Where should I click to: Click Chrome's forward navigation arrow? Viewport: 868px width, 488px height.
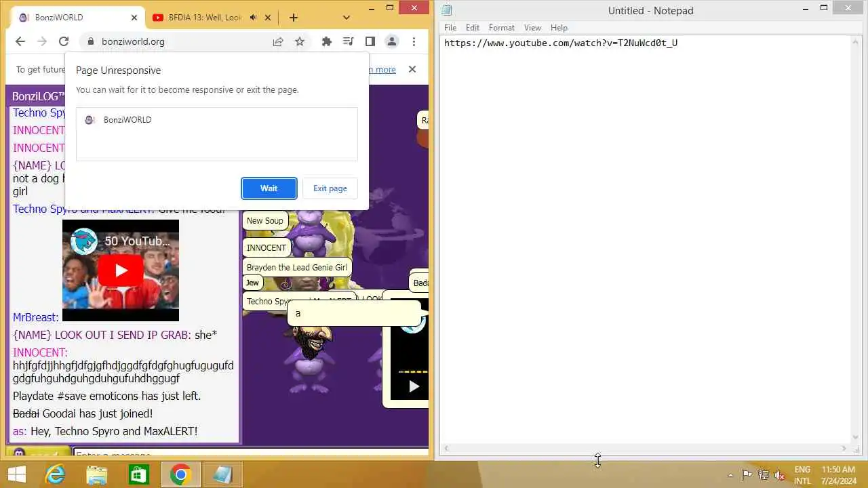pos(42,41)
